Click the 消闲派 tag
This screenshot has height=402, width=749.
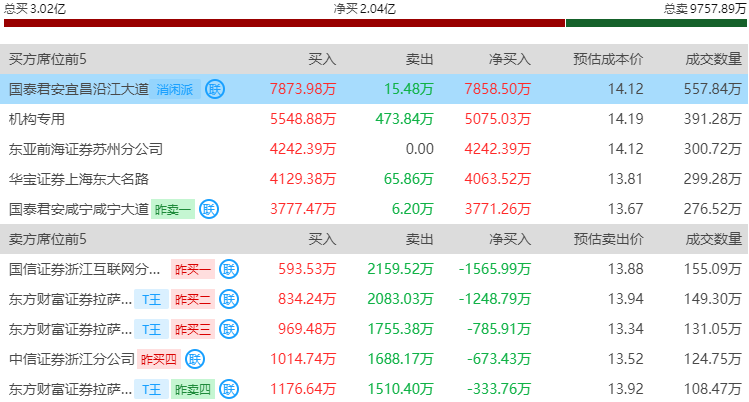[174, 89]
